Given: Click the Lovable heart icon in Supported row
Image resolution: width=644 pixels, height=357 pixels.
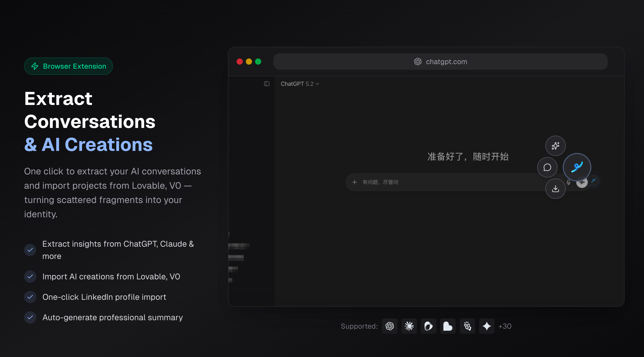Looking at the screenshot, I should point(448,326).
